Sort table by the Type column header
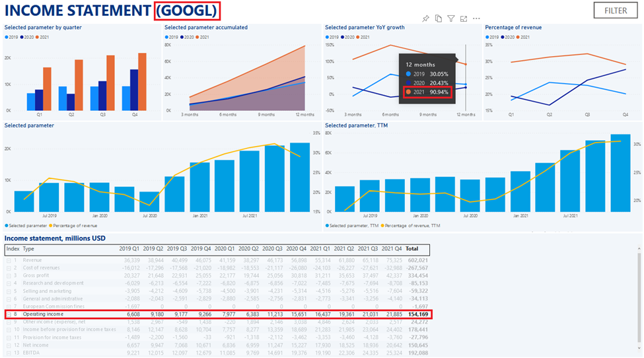This screenshot has width=644, height=358. pyautogui.click(x=29, y=249)
